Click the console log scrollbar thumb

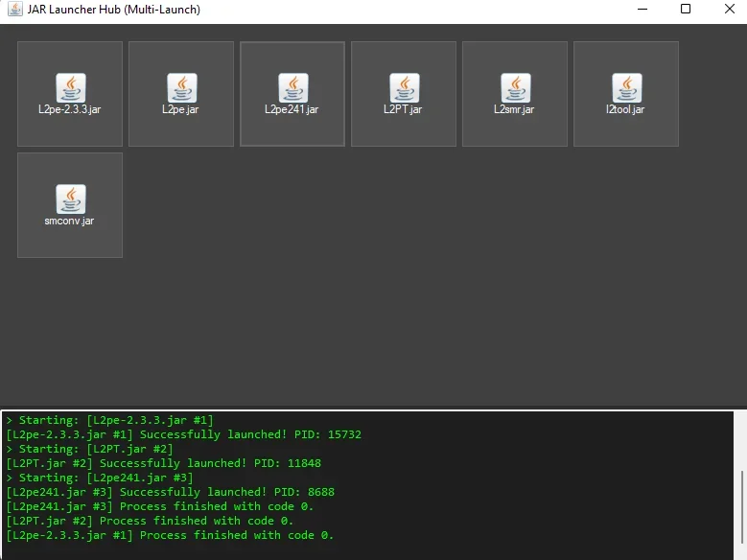(x=741, y=506)
